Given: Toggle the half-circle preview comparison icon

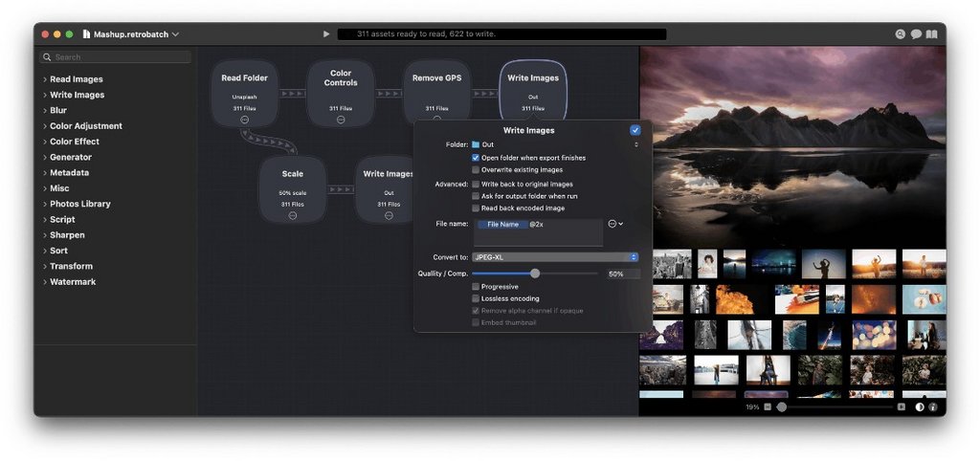Looking at the screenshot, I should point(920,407).
